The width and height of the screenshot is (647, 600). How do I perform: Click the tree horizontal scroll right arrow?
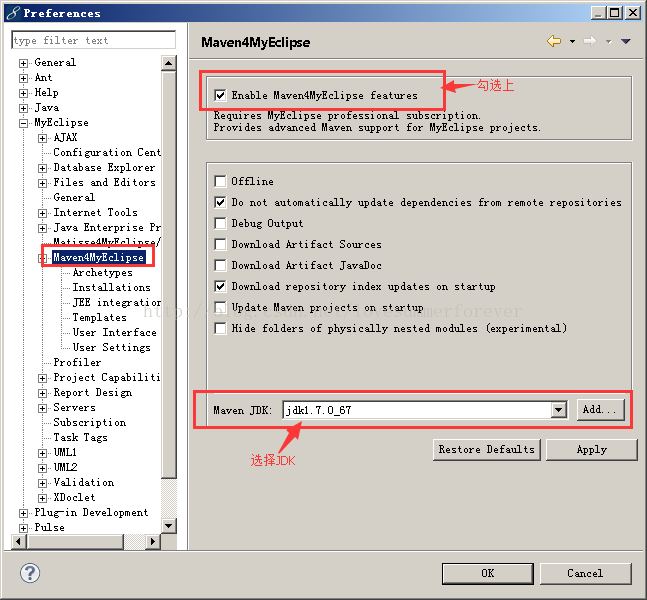point(153,541)
